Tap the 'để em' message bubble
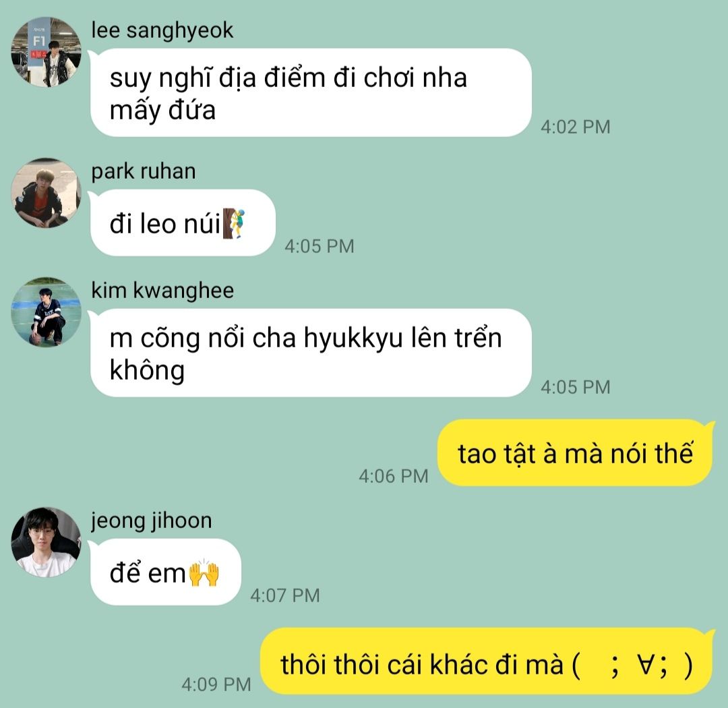 tap(165, 572)
